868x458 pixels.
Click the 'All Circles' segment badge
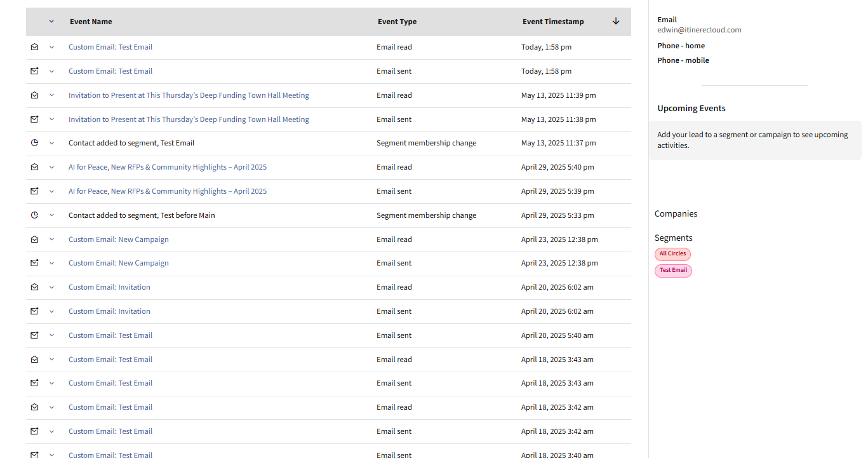click(672, 254)
